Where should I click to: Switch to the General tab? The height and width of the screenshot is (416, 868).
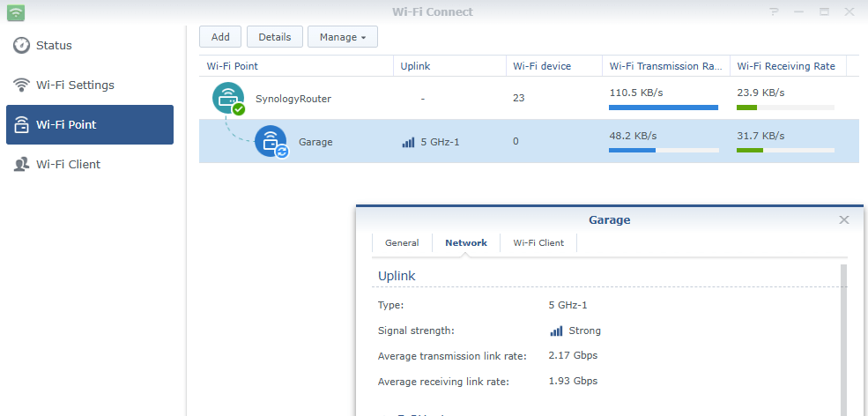402,243
